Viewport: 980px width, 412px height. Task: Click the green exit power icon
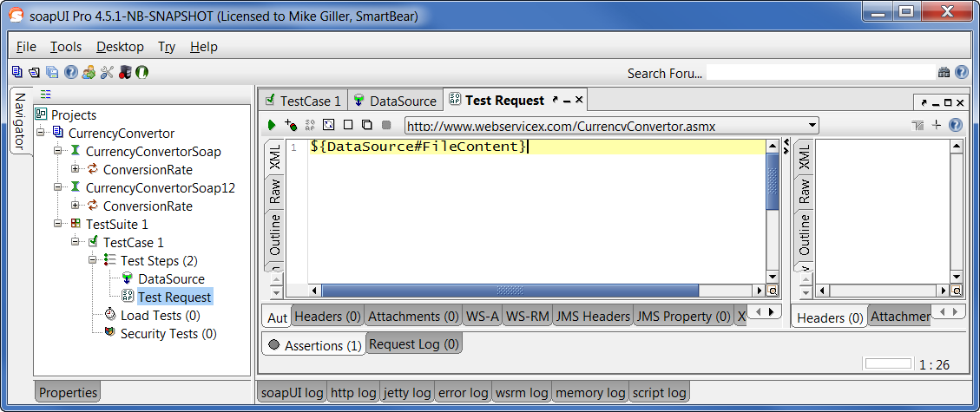tap(141, 72)
